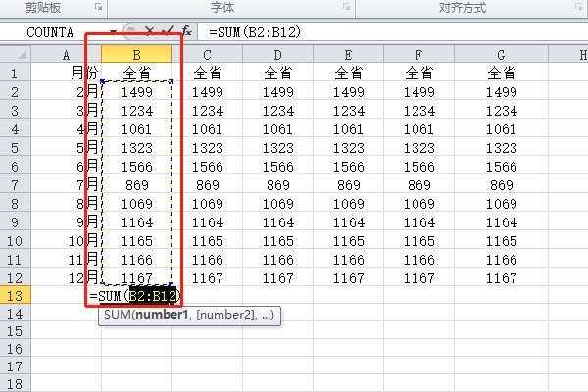588x392 pixels.
Task: Click [number2] argument in the SUM tooltip
Action: [x=226, y=315]
